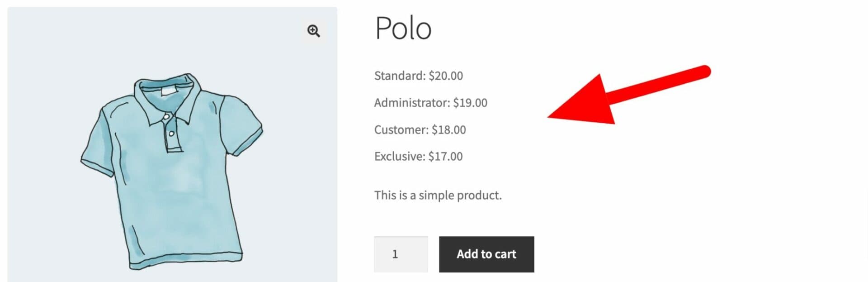The image size is (868, 282).
Task: Click the bottom hem of the polo shirt
Action: (x=186, y=263)
